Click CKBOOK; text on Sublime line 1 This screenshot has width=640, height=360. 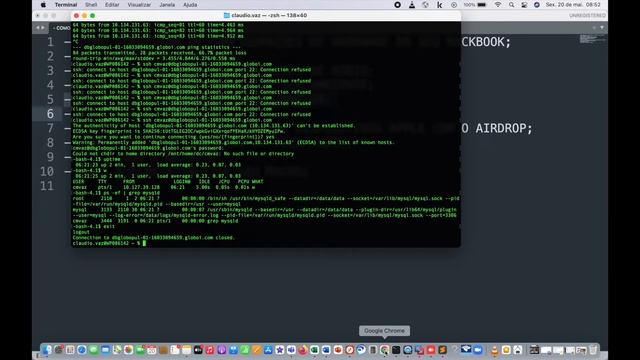pyautogui.click(x=486, y=42)
